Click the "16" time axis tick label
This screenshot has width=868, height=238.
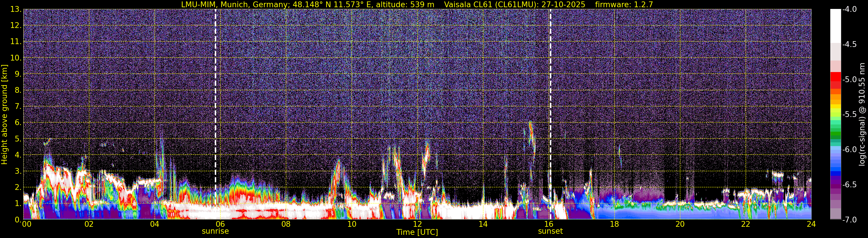(548, 224)
